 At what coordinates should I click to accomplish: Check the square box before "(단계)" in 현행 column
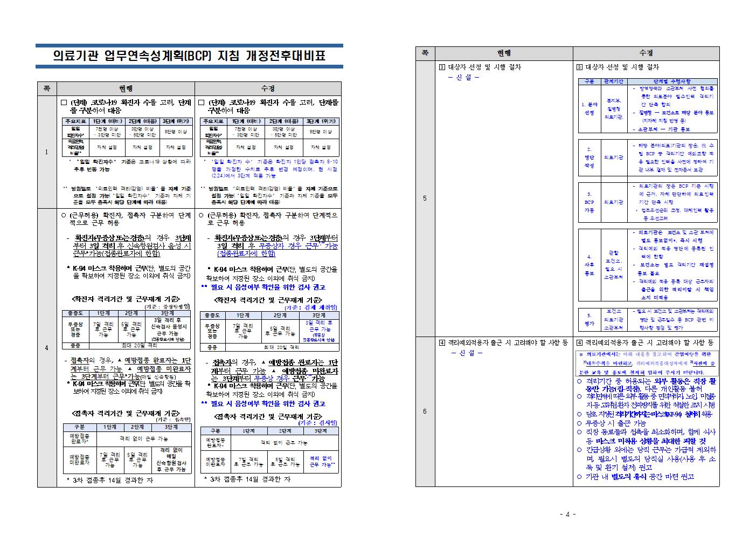pyautogui.click(x=64, y=102)
